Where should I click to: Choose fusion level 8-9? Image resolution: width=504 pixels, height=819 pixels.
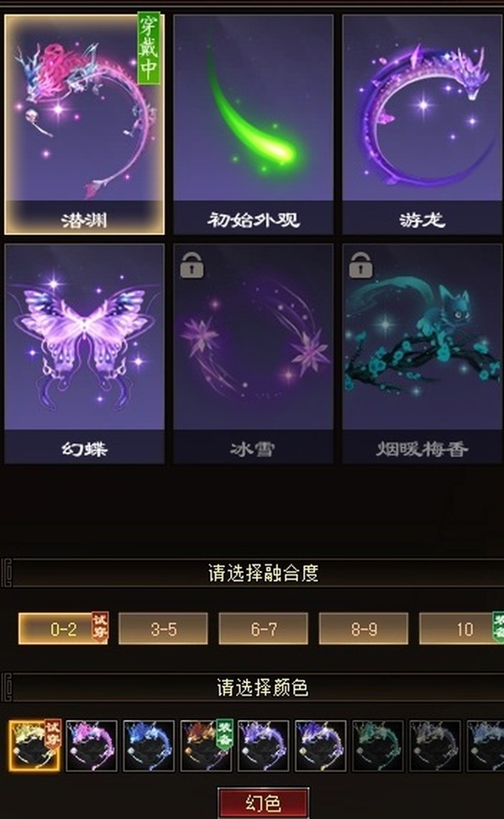[x=364, y=628]
